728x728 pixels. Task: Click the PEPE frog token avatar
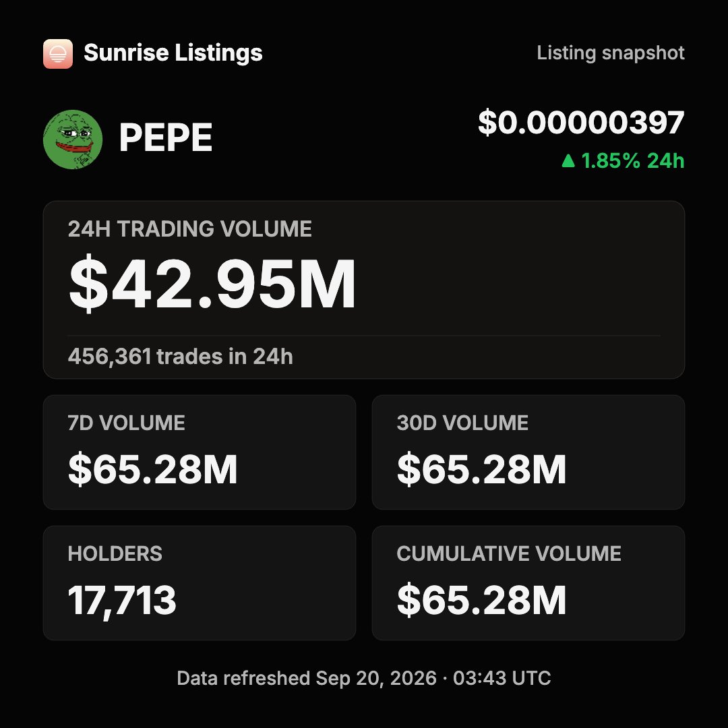(72, 140)
